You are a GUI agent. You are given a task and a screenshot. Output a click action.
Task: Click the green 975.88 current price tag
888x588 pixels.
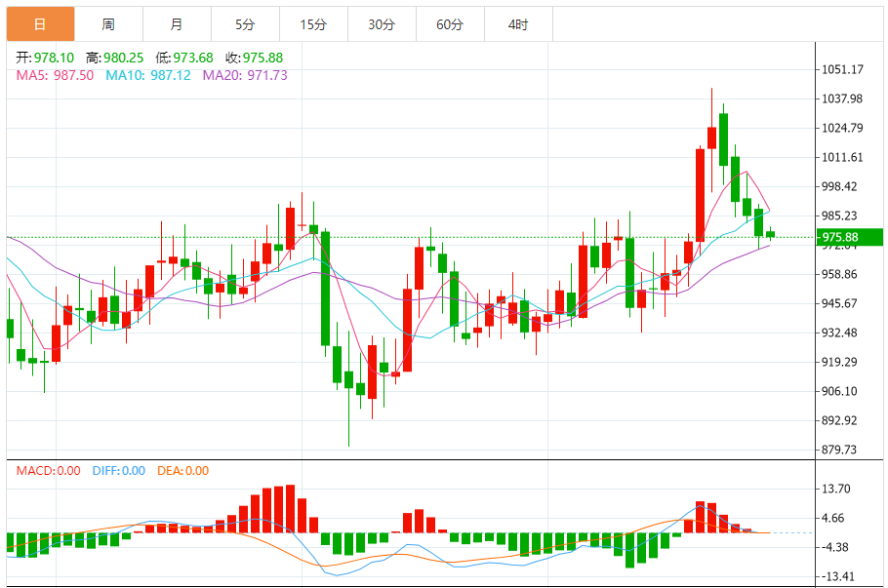(850, 237)
